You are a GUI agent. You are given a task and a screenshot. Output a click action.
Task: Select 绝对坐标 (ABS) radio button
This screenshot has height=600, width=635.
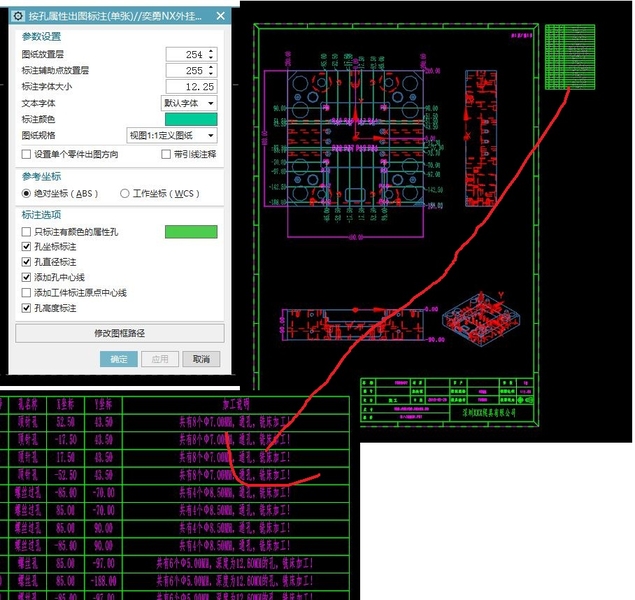[x=26, y=194]
